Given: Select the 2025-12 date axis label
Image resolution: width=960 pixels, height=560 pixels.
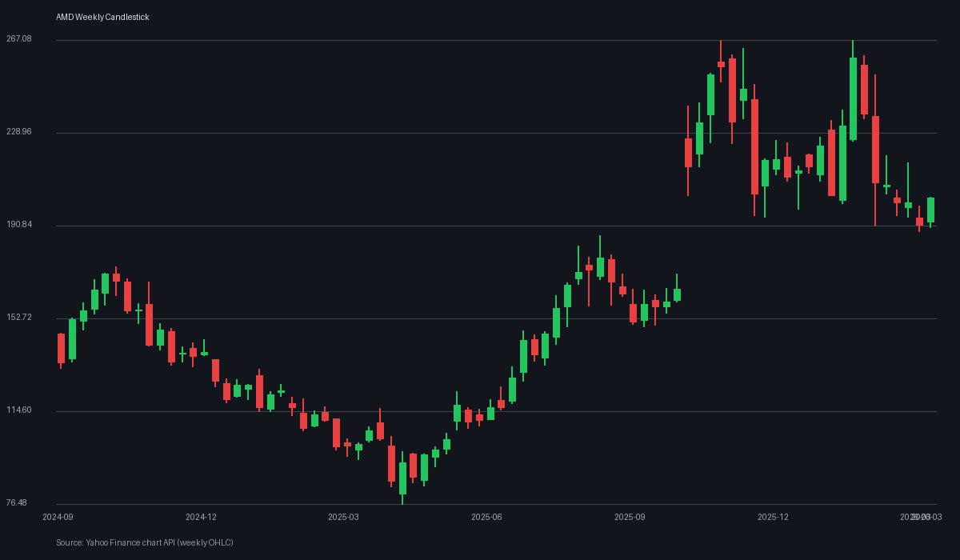Looking at the screenshot, I should (x=773, y=517).
